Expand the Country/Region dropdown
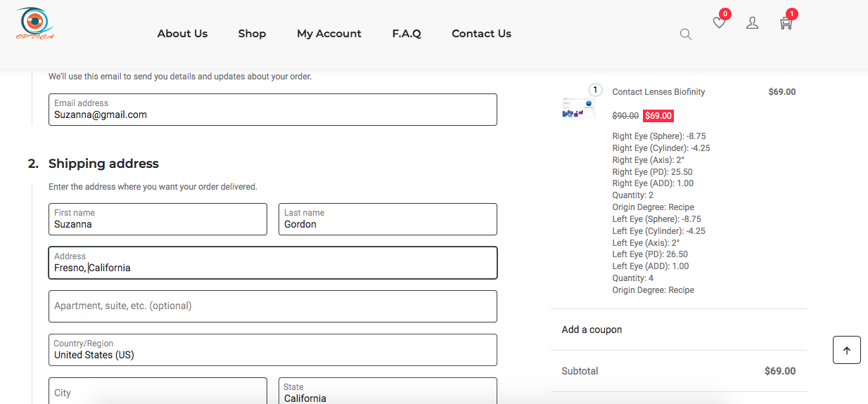This screenshot has width=868, height=404. [272, 350]
